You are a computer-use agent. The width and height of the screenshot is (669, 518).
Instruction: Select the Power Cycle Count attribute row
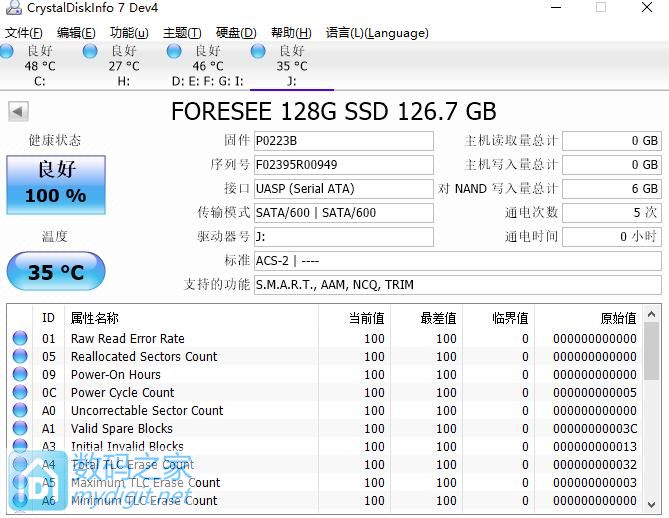(326, 392)
